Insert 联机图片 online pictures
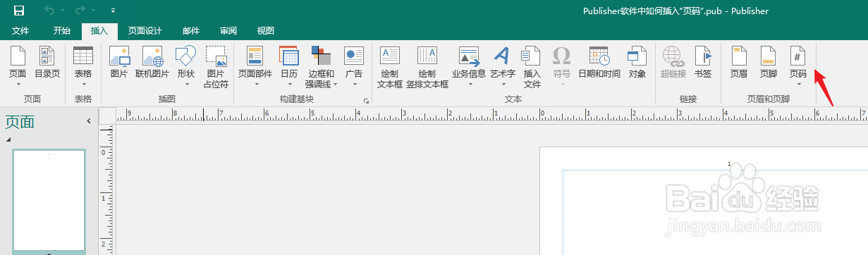 click(x=152, y=62)
